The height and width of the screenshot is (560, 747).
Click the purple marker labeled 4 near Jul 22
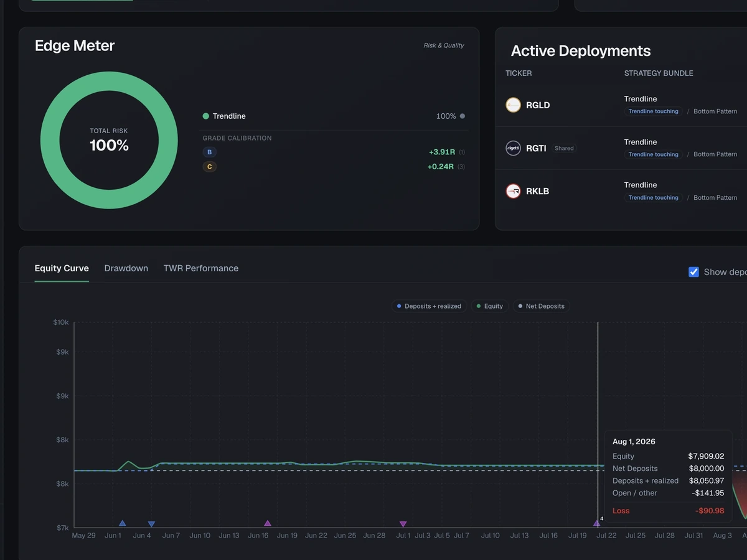[x=597, y=523]
